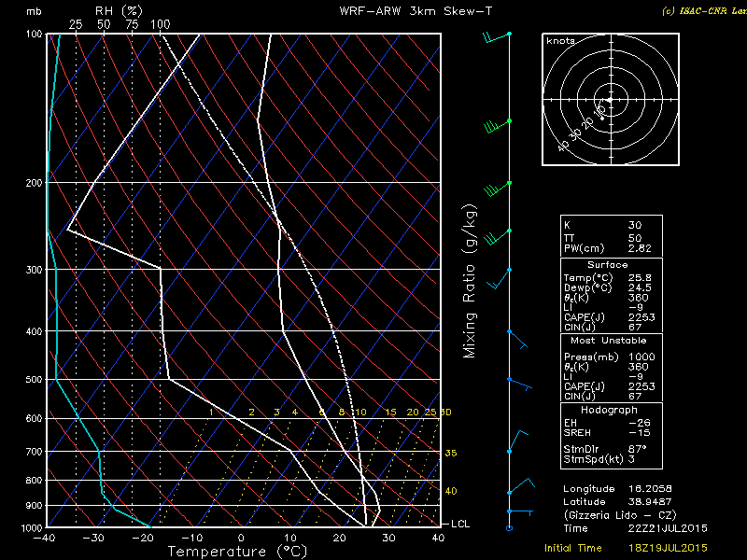This screenshot has width=747, height=560.
Task: Click the green wind barb at 250 mb
Action: pyautogui.click(x=498, y=237)
